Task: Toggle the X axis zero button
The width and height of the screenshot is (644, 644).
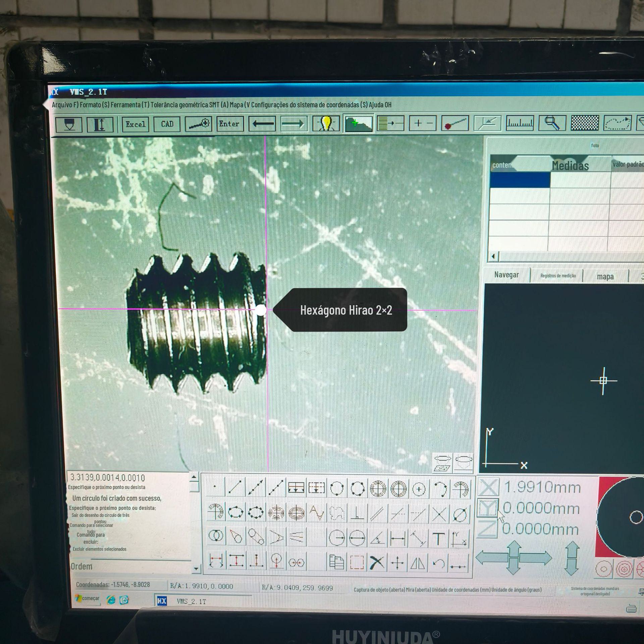Action: pyautogui.click(x=488, y=487)
